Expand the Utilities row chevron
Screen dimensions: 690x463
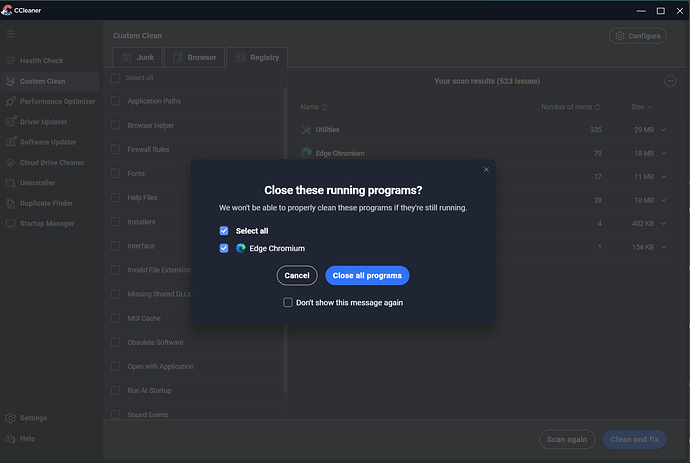click(x=664, y=130)
